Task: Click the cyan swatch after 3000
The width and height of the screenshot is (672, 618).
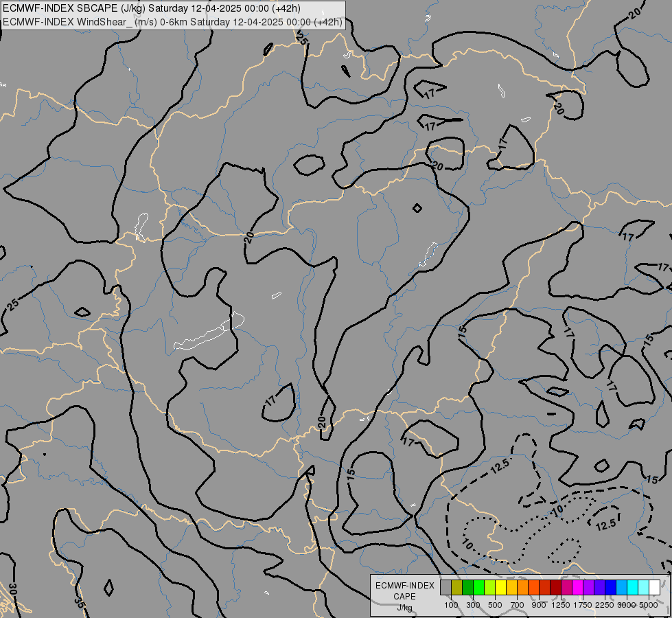Action: pyautogui.click(x=633, y=587)
